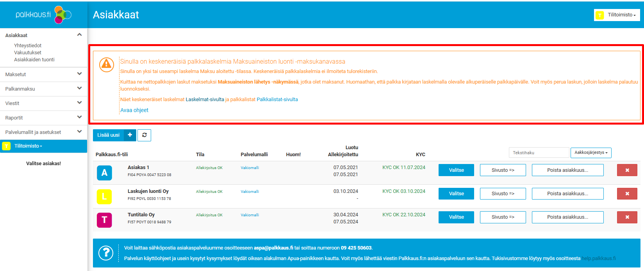Click account number FI04 POYA 0047 5223 08
The height and width of the screenshot is (271, 644).
(150, 175)
